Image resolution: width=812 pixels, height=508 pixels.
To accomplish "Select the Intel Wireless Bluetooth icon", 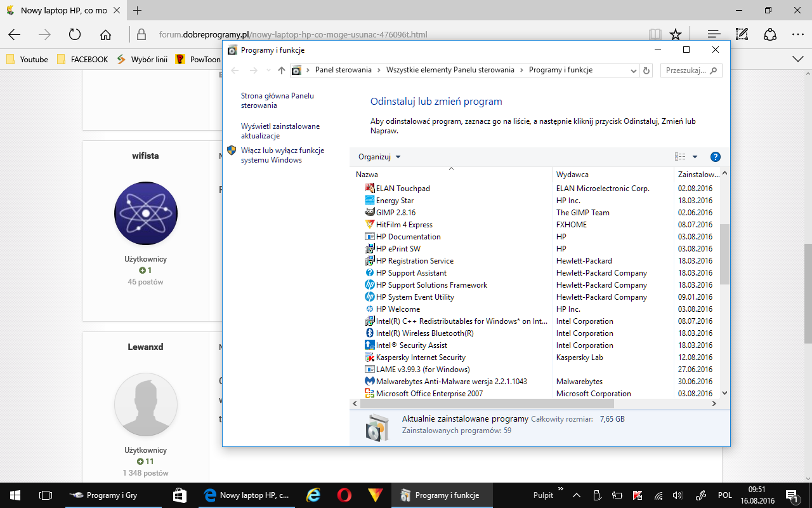I will click(x=370, y=333).
